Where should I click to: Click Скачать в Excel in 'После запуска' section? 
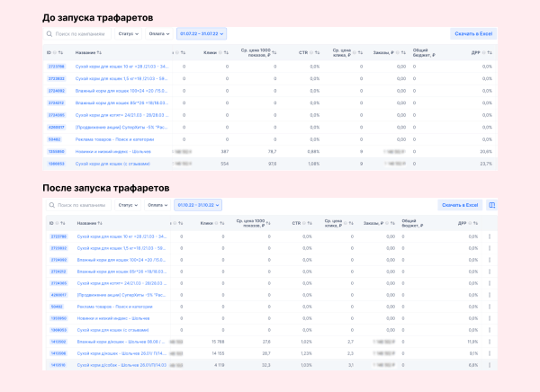(x=460, y=205)
